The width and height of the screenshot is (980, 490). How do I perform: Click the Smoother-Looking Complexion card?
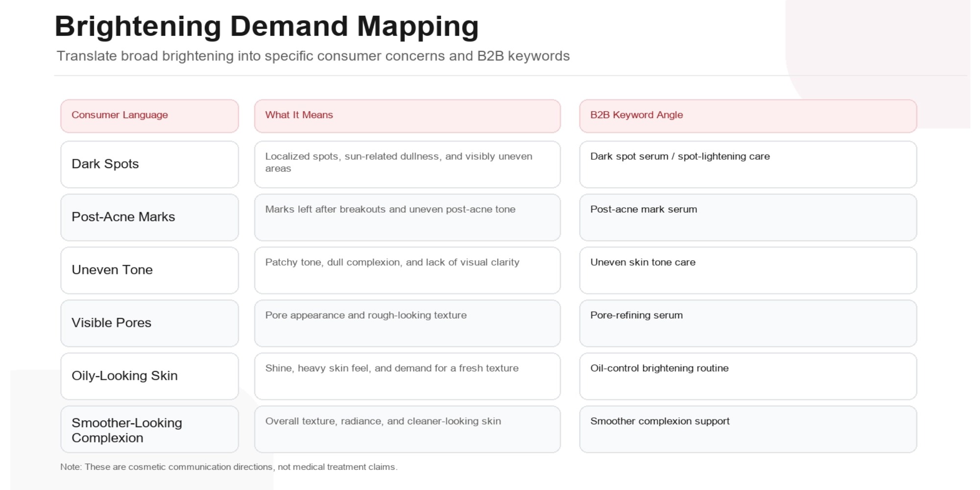[x=149, y=429]
